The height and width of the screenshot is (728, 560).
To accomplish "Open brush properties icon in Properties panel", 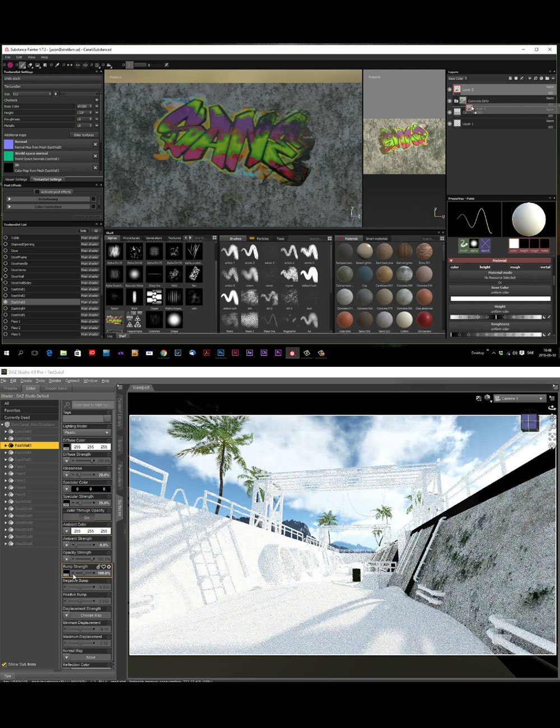I will click(x=464, y=245).
